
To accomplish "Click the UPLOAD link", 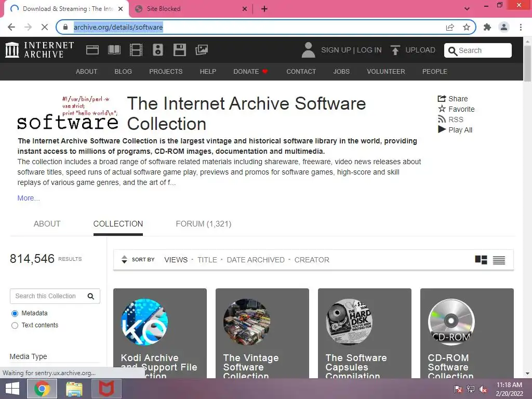I will point(420,50).
